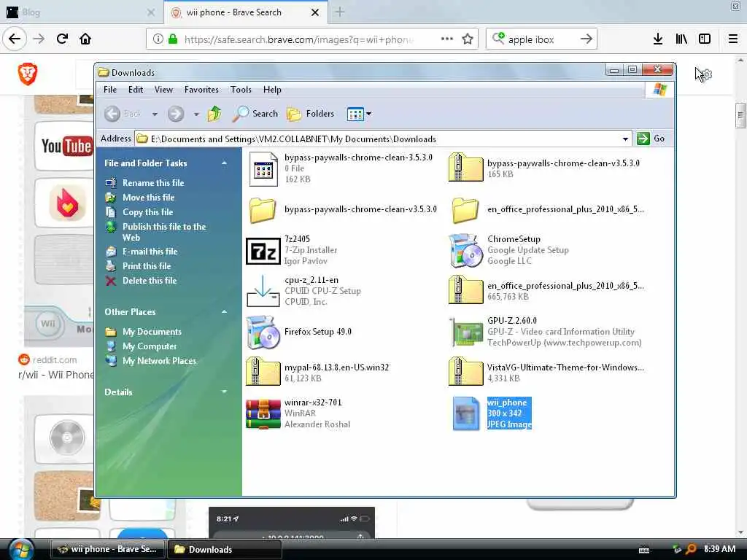Viewport: 747px width, 560px height.
Task: Open the browser Library icon
Action: (x=681, y=39)
